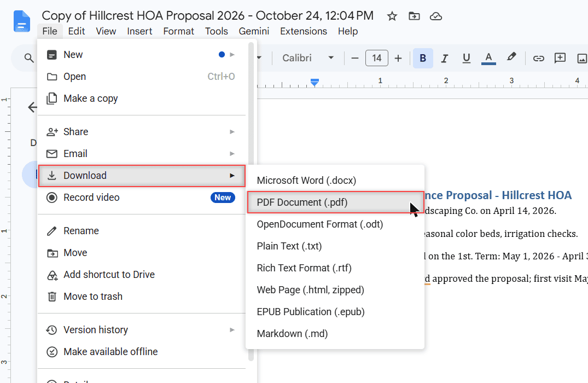Open the highlight color pen tool
Image resolution: width=588 pixels, height=383 pixels.
coord(511,57)
